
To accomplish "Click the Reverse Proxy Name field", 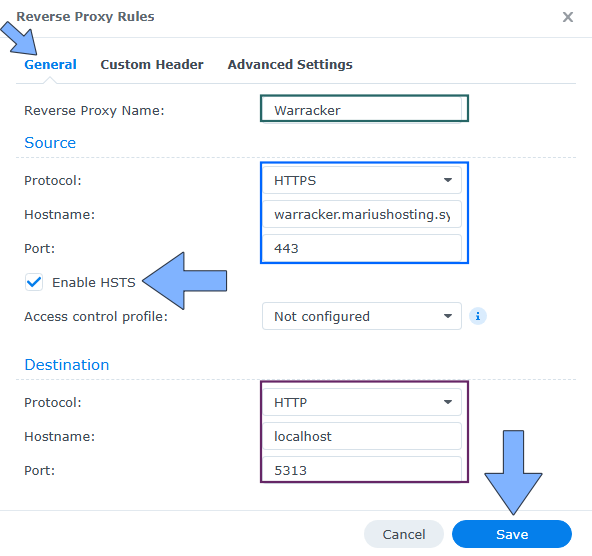I will coord(362,110).
